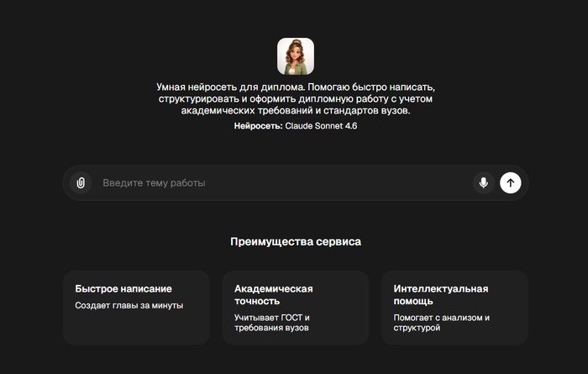The width and height of the screenshot is (588, 374).
Task: Click the 'Claude Sonnet 4.6' model name
Action: pos(321,126)
